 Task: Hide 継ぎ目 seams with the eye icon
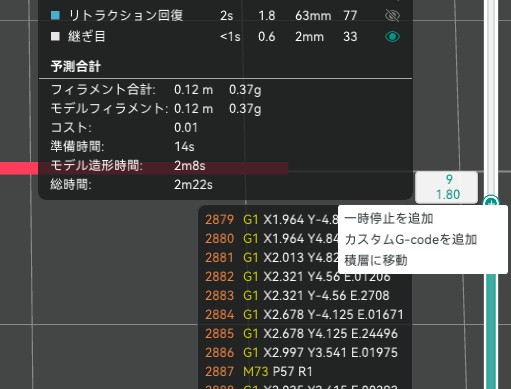coord(392,36)
